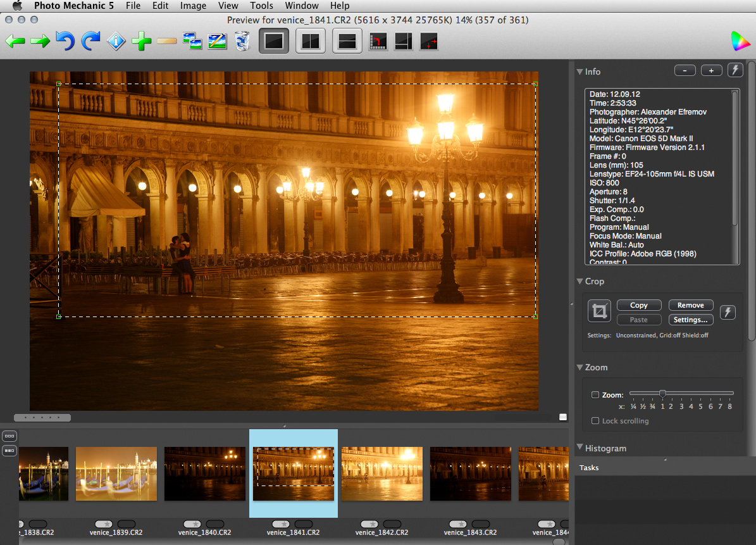Switch to side-by-side split view
This screenshot has width=756, height=545.
click(310, 42)
